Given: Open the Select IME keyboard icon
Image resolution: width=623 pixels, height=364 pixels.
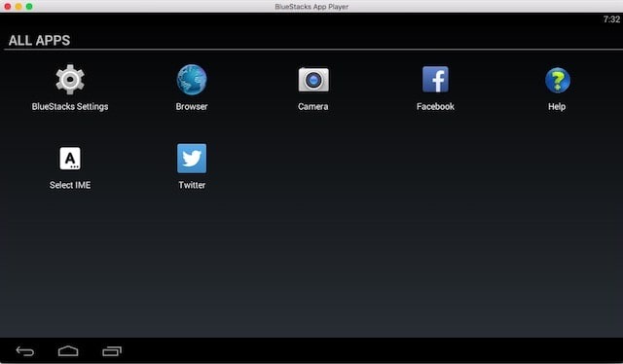Looking at the screenshot, I should click(x=70, y=159).
